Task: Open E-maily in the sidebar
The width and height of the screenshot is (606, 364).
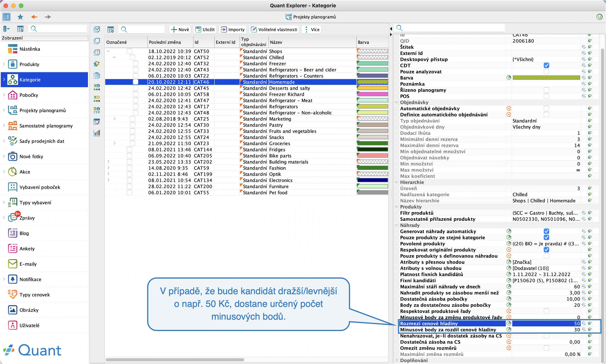Action: pyautogui.click(x=44, y=264)
